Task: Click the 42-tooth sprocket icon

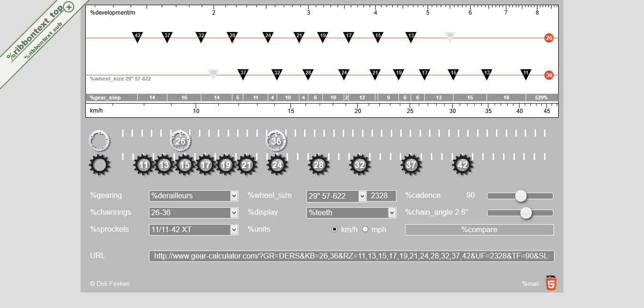Action: click(462, 165)
